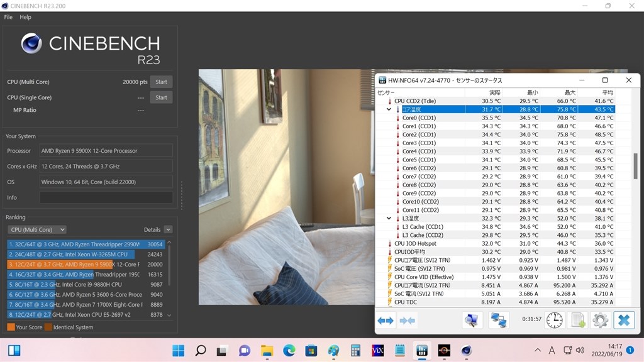The image size is (644, 362).
Task: Click the Processor name field
Action: [x=106, y=151]
